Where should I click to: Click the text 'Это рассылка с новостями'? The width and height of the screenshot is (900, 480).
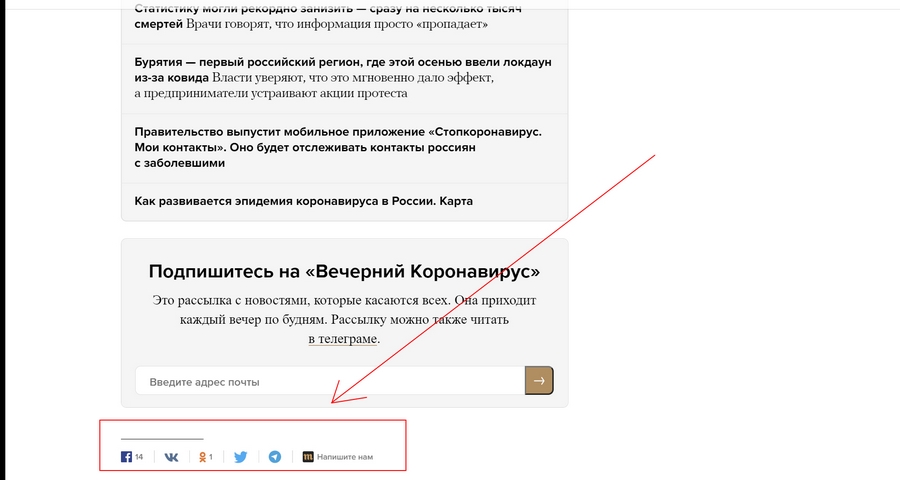point(229,300)
